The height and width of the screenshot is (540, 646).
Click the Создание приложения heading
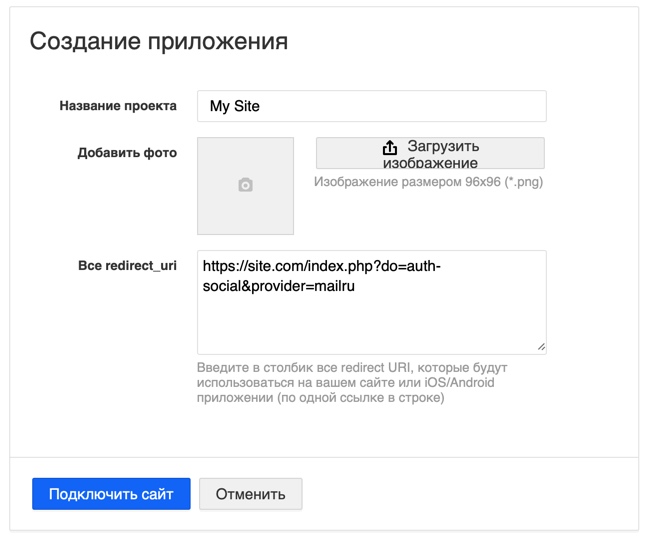coord(159,41)
